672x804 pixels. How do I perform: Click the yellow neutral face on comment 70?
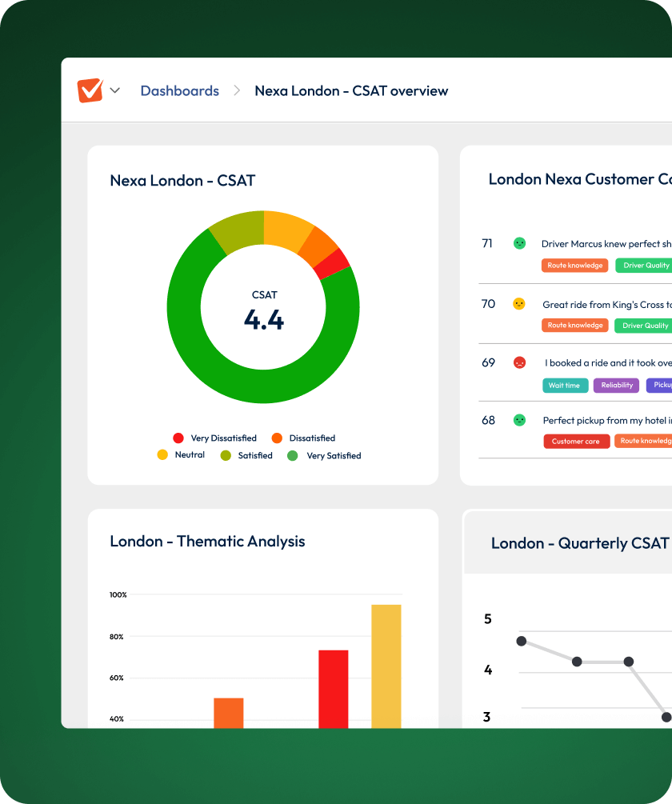tap(519, 304)
